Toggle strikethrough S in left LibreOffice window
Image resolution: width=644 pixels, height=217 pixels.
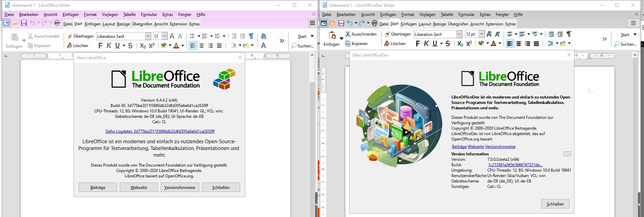tap(130, 46)
